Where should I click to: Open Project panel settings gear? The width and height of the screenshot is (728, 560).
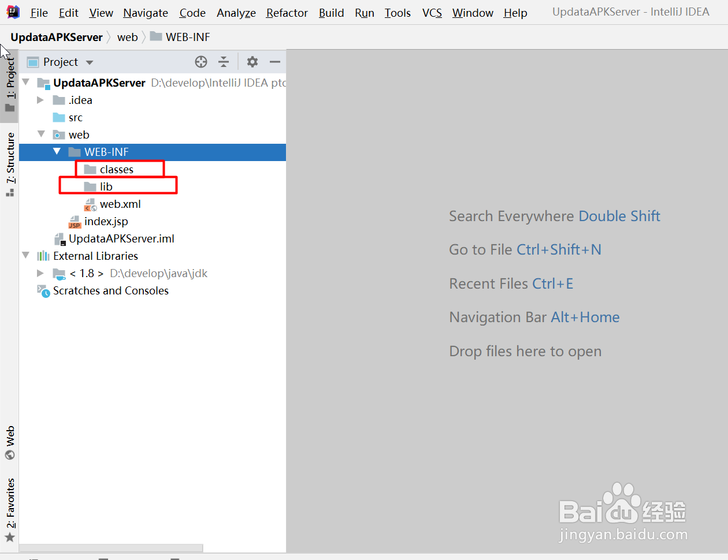(252, 62)
